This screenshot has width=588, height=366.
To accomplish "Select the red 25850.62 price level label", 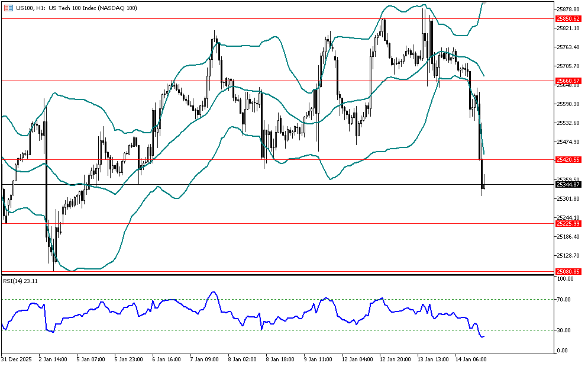I will coord(568,19).
